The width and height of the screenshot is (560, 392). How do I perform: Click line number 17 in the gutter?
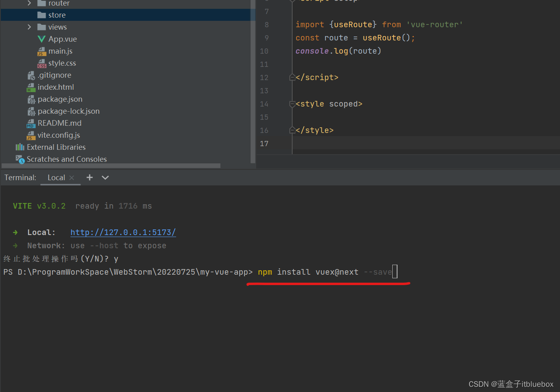point(264,143)
